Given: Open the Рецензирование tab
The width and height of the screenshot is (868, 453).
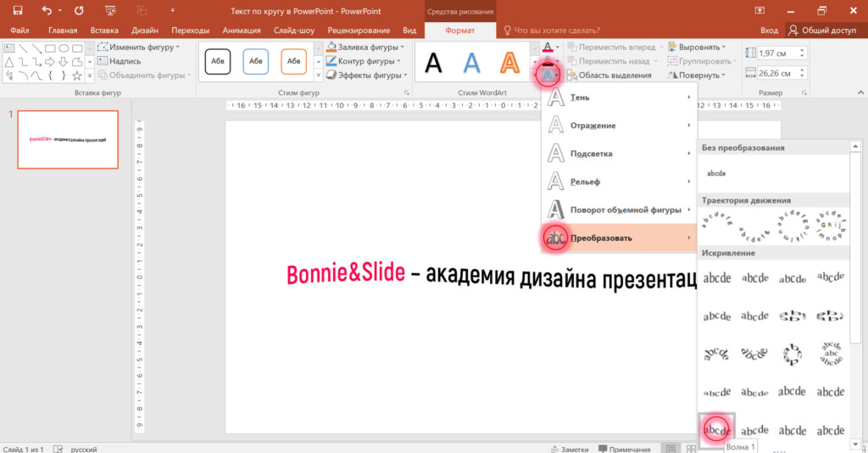Looking at the screenshot, I should [x=359, y=31].
